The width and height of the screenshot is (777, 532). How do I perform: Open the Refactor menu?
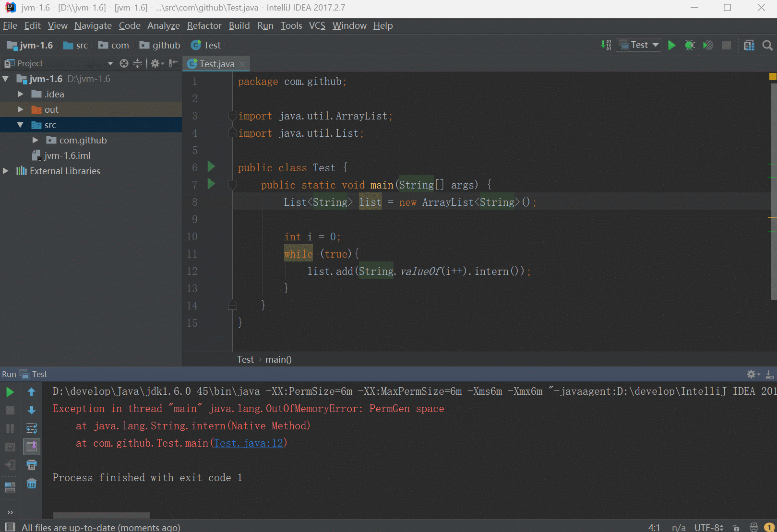pyautogui.click(x=204, y=25)
